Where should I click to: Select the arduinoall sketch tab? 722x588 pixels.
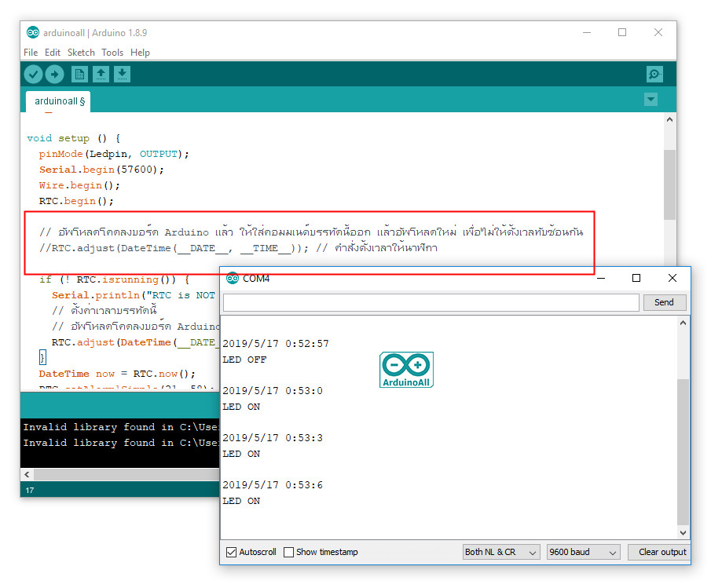(x=58, y=101)
